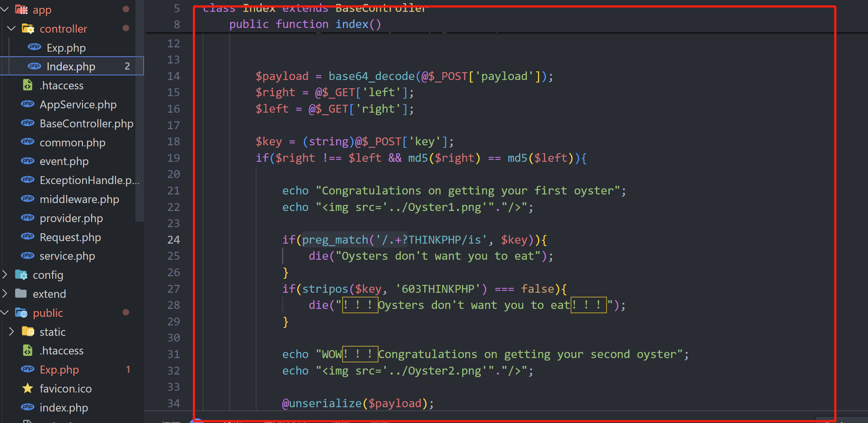Open favicon.ico file
The height and width of the screenshot is (423, 868).
[x=66, y=389]
